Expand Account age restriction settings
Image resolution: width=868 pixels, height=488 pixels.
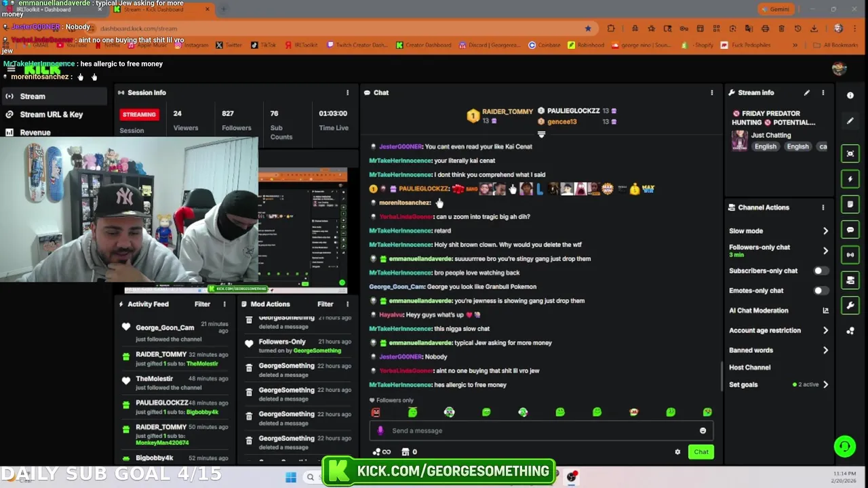coord(825,331)
